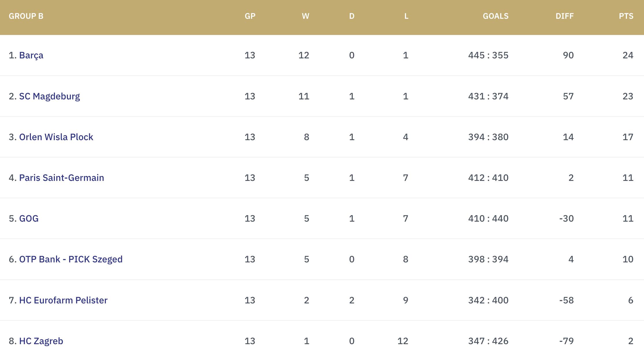
Task: Click the D column header
Action: pos(351,16)
